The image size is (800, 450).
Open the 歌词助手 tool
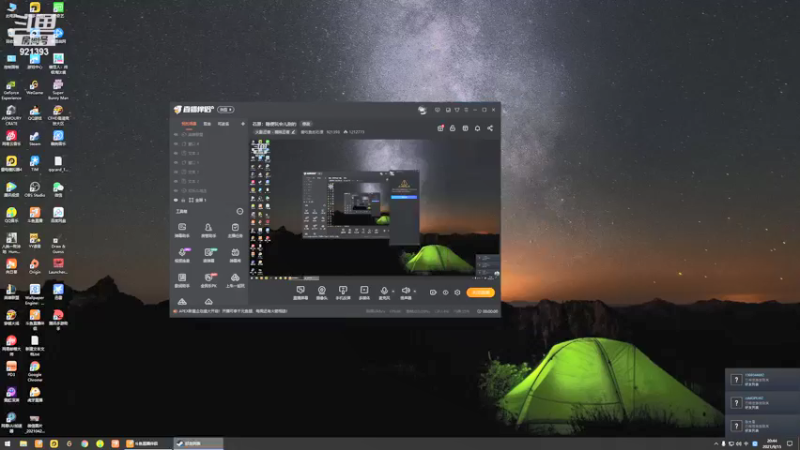(182, 281)
